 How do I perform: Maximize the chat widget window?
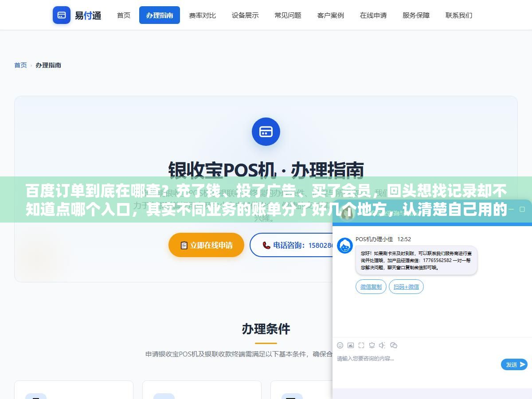point(523,210)
